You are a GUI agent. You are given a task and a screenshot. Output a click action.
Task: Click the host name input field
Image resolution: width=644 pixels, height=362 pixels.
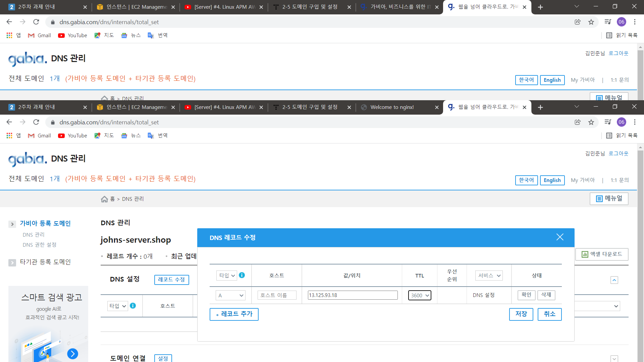(277, 295)
